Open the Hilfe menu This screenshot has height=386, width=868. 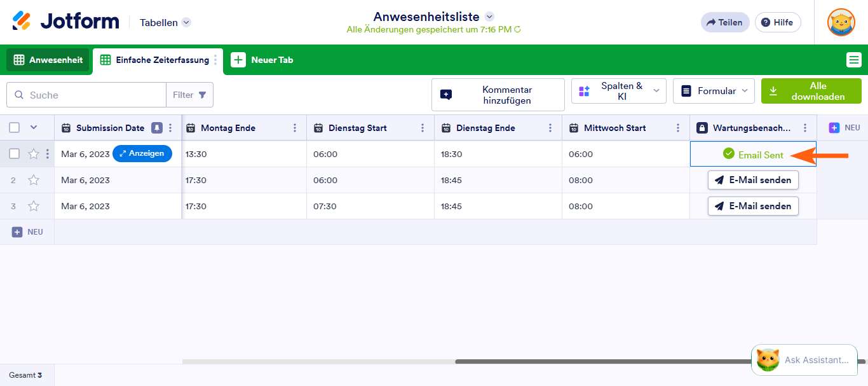(777, 22)
